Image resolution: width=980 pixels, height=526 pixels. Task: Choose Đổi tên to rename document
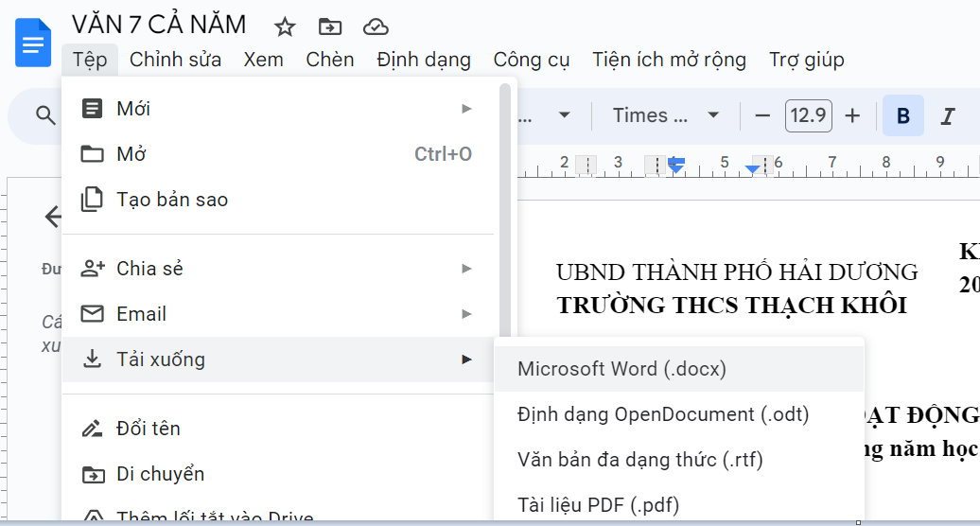coord(277,429)
